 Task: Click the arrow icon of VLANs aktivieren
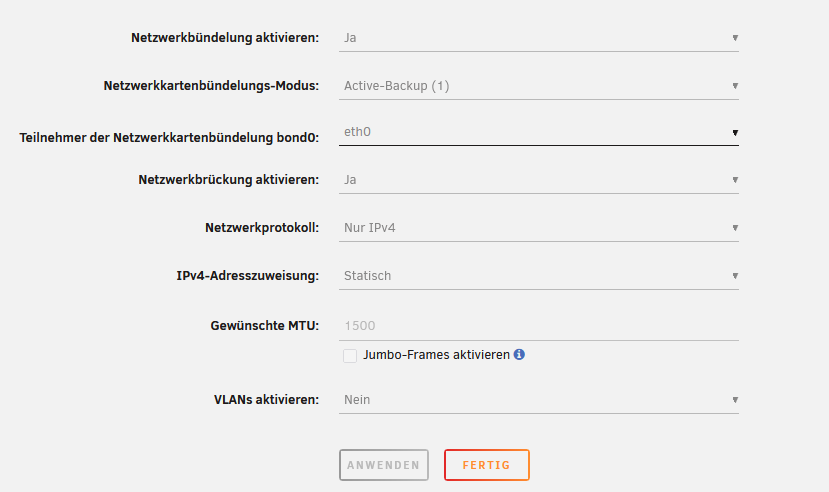(735, 400)
